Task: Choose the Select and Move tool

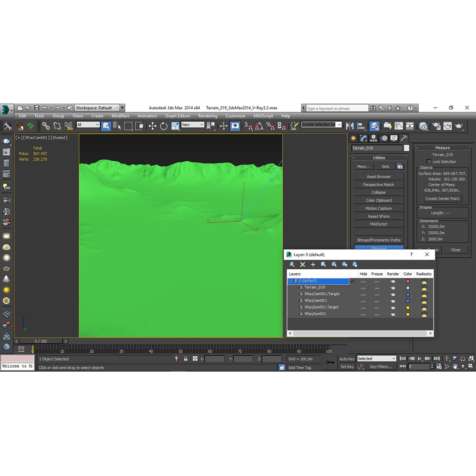Action: click(152, 126)
